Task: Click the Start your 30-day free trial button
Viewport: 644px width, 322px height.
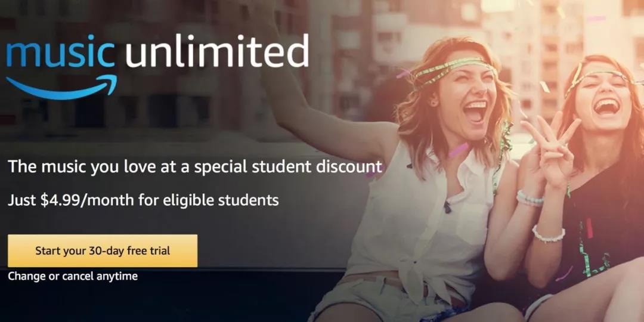Action: pos(103,250)
